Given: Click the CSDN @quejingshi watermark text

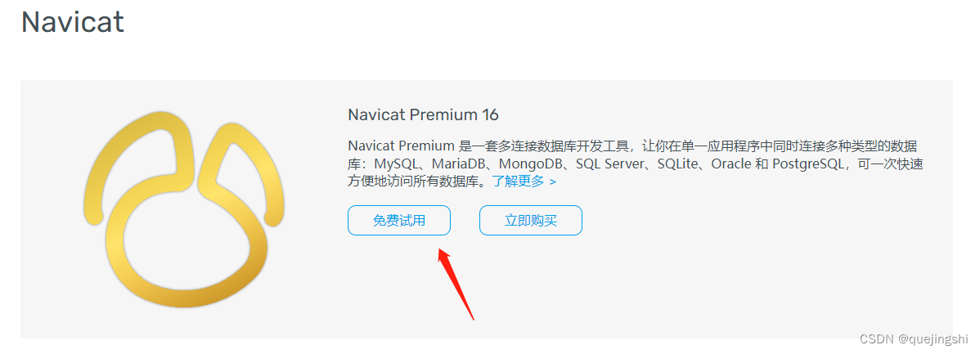Looking at the screenshot, I should click(914, 339).
